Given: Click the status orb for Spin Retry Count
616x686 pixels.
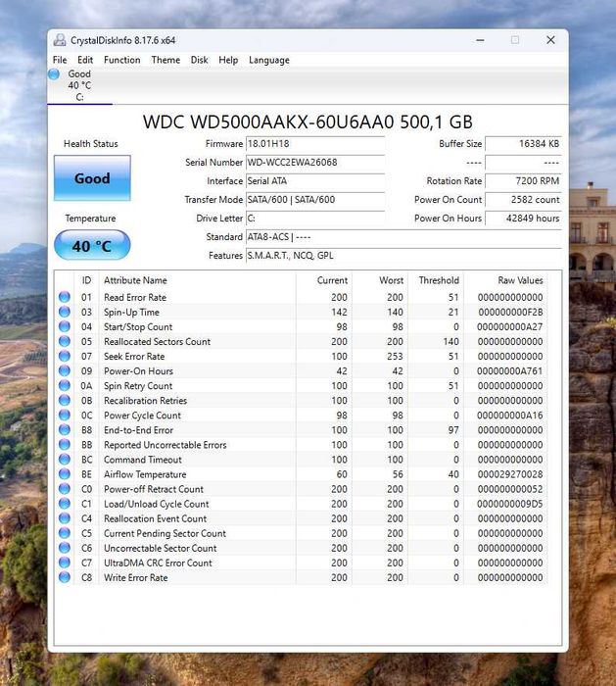Looking at the screenshot, I should [65, 385].
